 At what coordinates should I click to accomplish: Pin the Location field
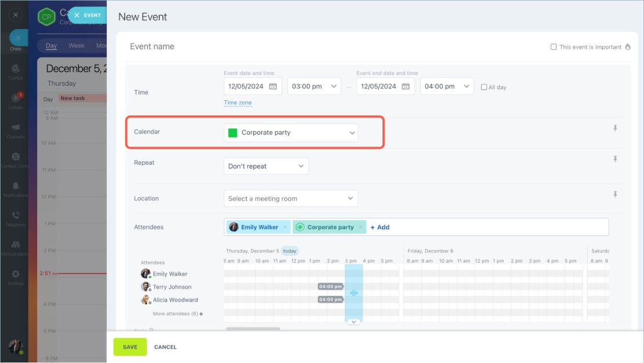[615, 194]
